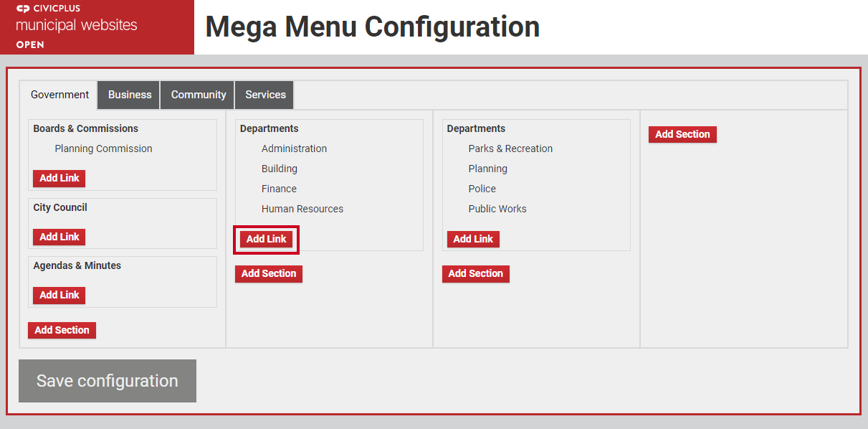Click the Building link item
This screenshot has width=868, height=429.
coord(280,169)
